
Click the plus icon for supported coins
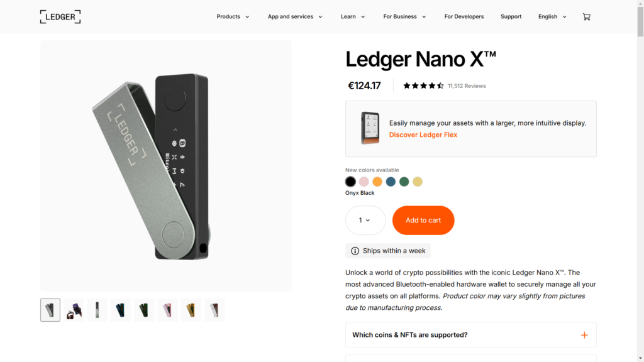click(584, 335)
